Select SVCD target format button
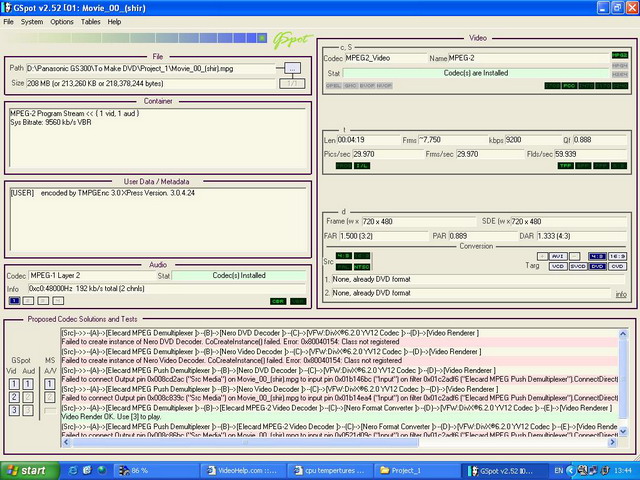The width and height of the screenshot is (640, 480). pyautogui.click(x=578, y=266)
